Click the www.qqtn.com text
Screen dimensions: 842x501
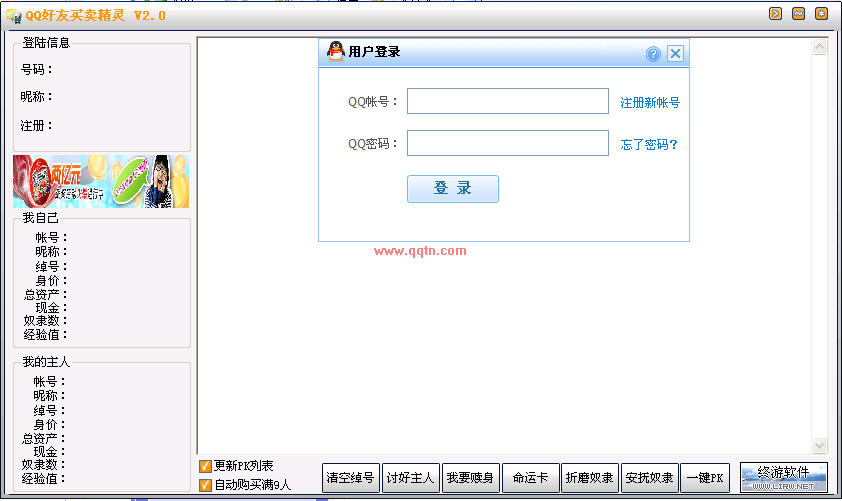tap(420, 251)
